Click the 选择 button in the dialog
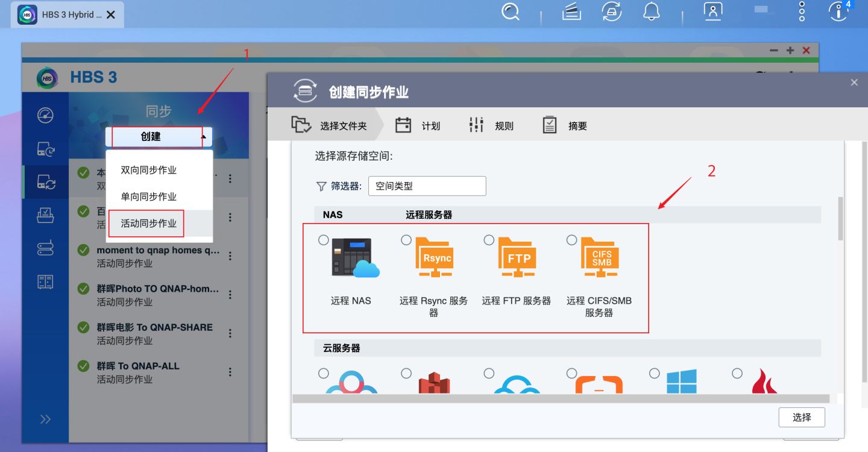The image size is (868, 452). (802, 417)
